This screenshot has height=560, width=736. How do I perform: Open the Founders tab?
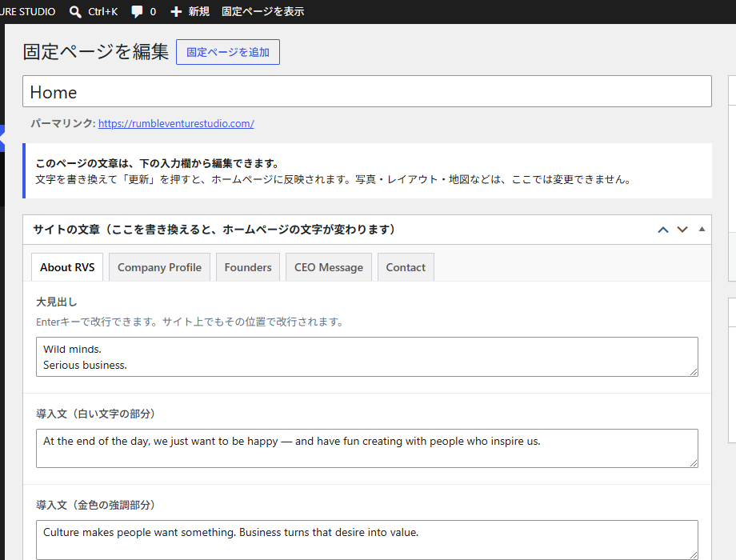pos(248,267)
